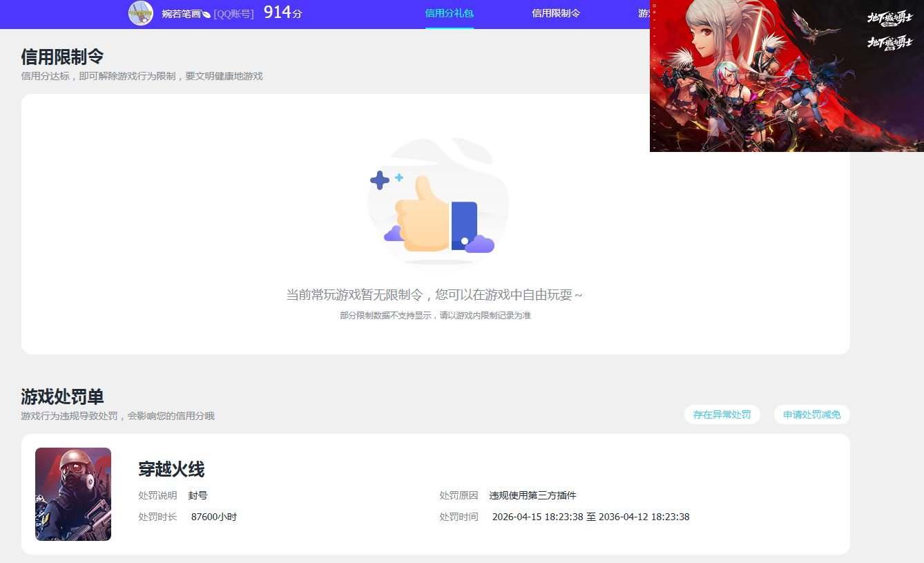Click the 914分 credit score

(282, 12)
